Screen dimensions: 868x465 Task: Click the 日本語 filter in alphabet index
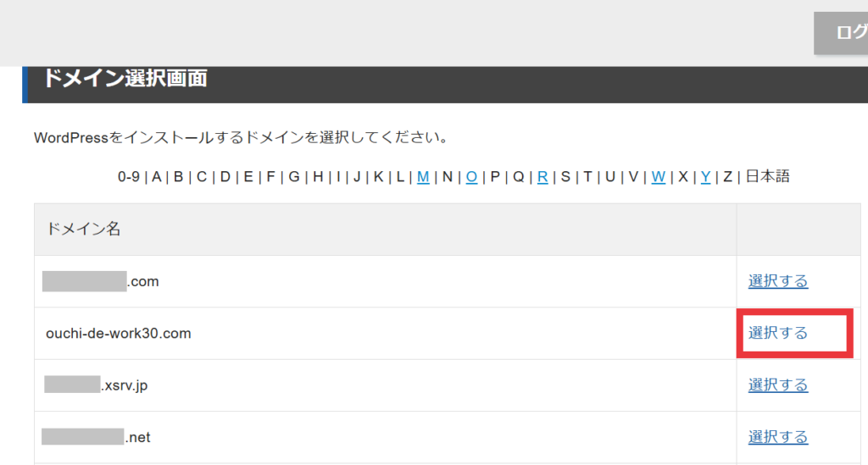pyautogui.click(x=767, y=177)
